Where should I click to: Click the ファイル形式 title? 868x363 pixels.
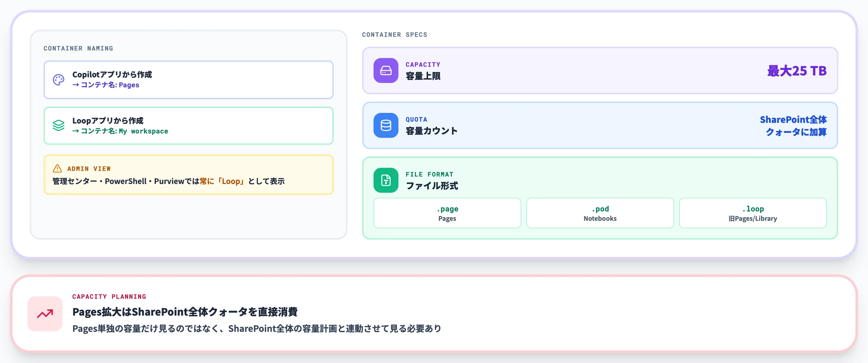click(x=432, y=186)
